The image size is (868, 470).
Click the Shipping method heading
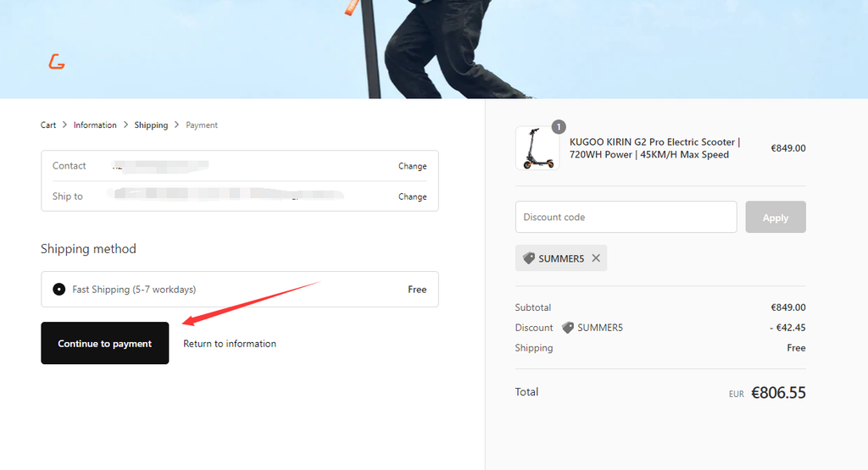(88, 249)
